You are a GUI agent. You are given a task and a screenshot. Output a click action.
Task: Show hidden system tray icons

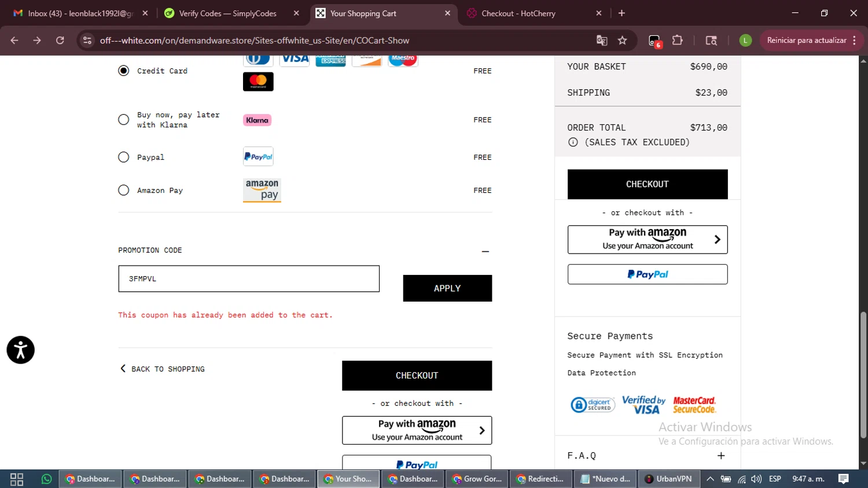pos(710,479)
